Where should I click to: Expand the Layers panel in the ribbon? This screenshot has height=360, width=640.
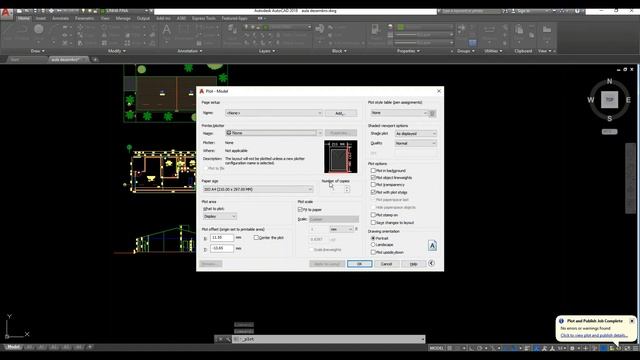(267, 51)
